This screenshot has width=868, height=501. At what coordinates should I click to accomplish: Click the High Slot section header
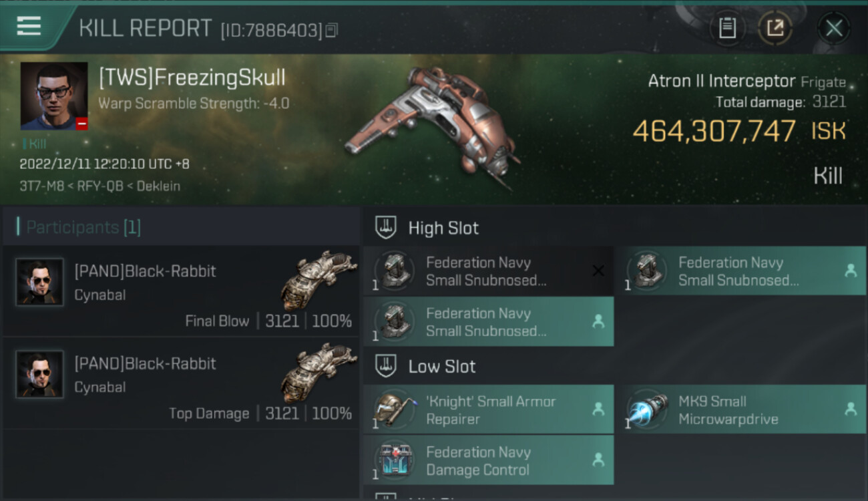click(443, 228)
